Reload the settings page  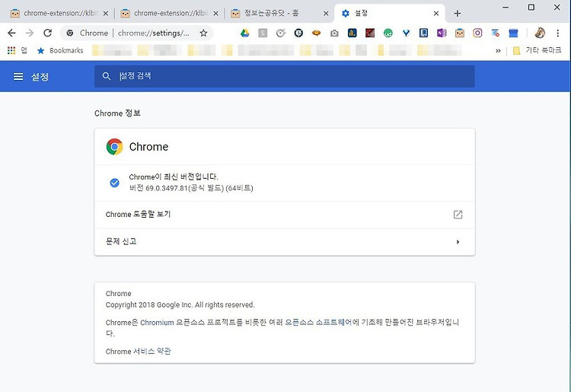(x=48, y=33)
